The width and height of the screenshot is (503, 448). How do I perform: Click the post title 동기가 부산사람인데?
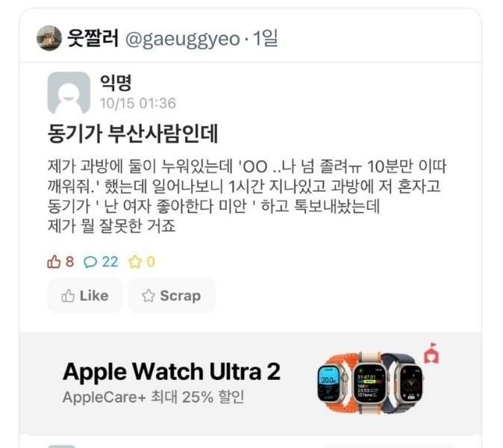coord(133,133)
